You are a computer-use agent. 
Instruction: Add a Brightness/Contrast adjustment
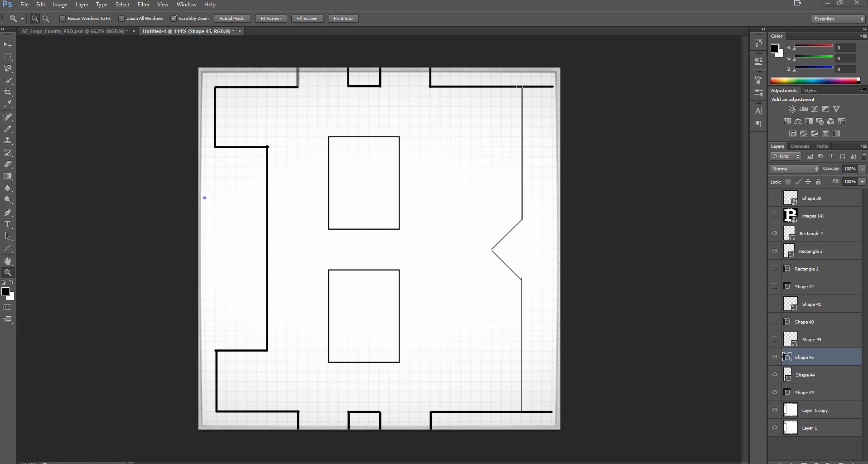click(792, 109)
